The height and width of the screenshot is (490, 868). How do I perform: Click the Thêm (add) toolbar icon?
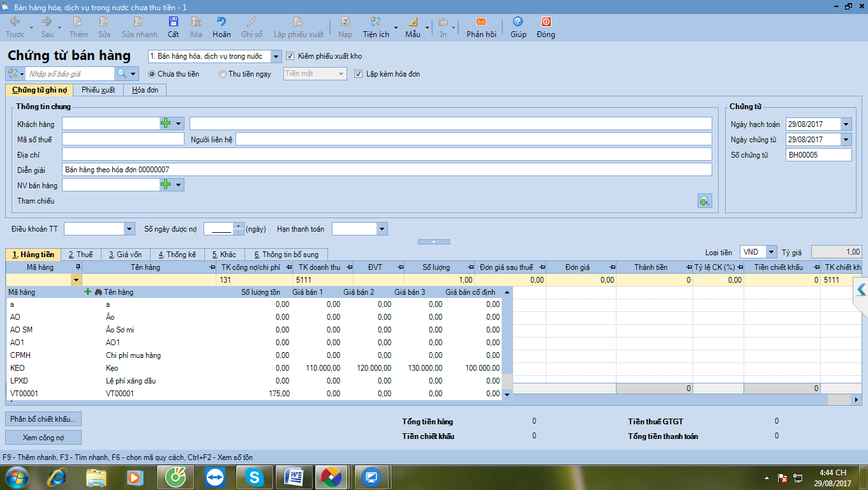[79, 22]
